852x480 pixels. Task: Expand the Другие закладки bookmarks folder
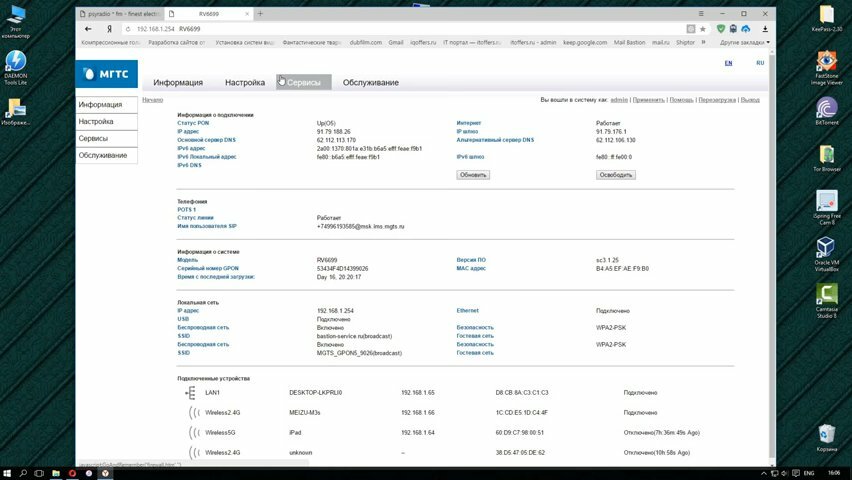coord(744,42)
